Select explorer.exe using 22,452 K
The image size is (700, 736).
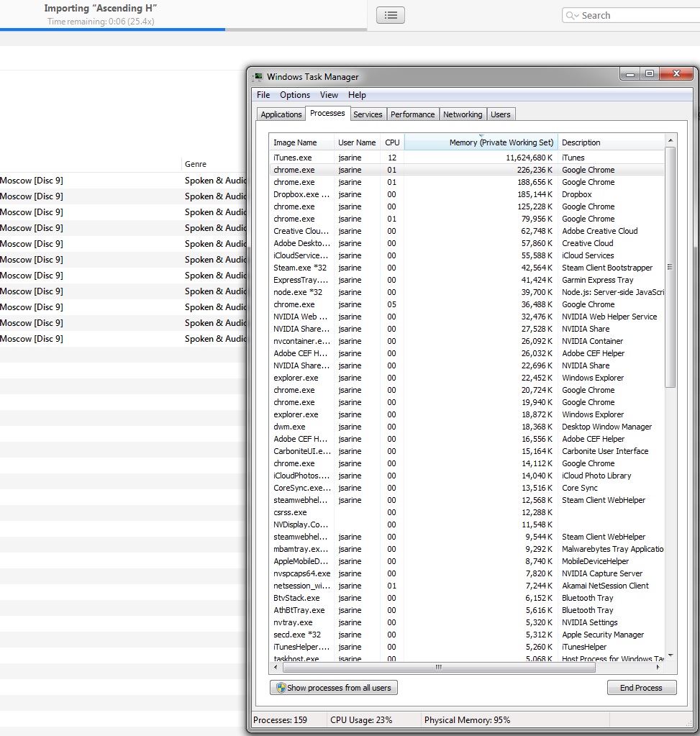tap(467, 378)
